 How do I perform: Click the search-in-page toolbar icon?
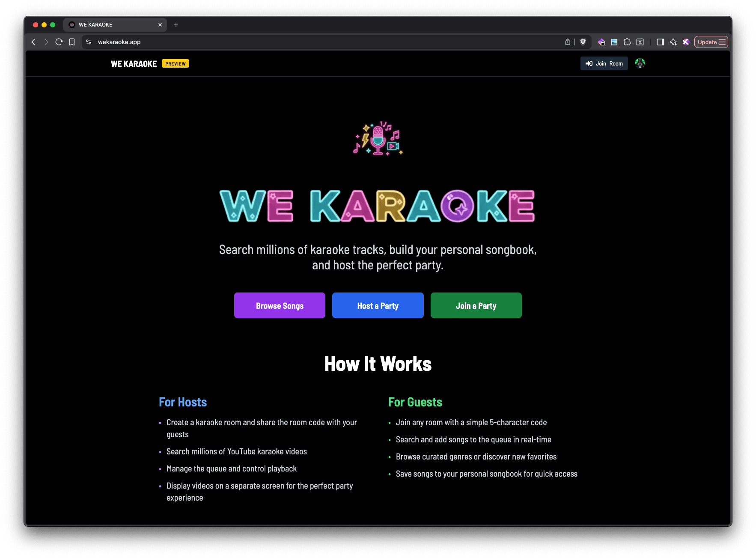[640, 42]
